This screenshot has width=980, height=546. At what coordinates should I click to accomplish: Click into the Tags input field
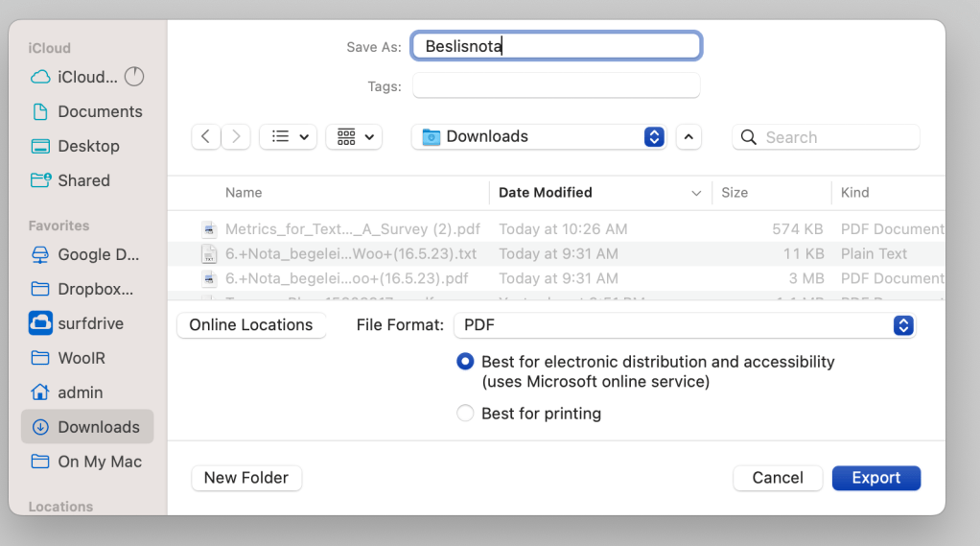tap(556, 86)
